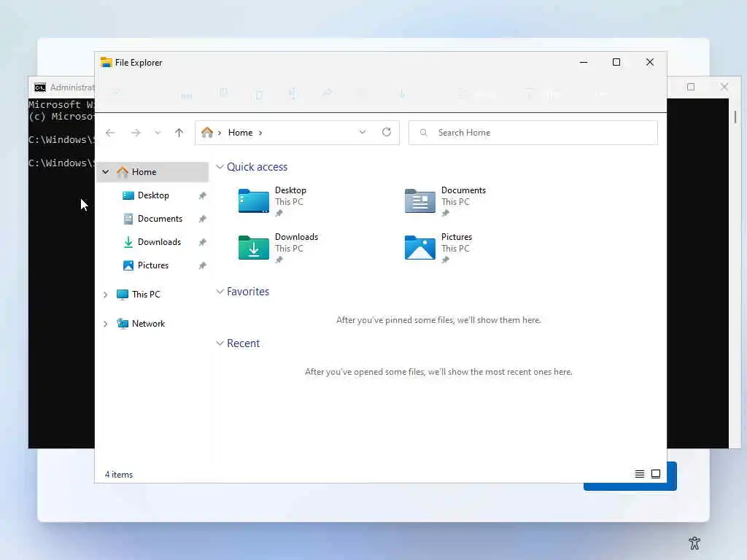Refresh the Home view

point(387,132)
